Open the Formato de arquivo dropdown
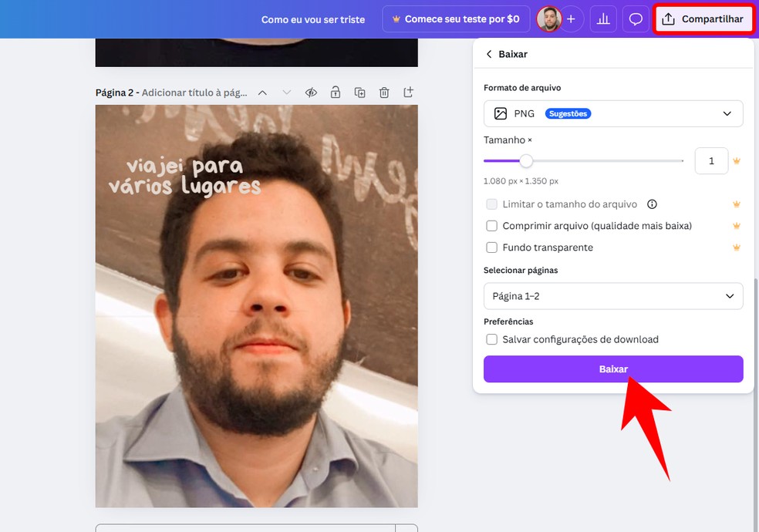759x532 pixels. (726, 113)
